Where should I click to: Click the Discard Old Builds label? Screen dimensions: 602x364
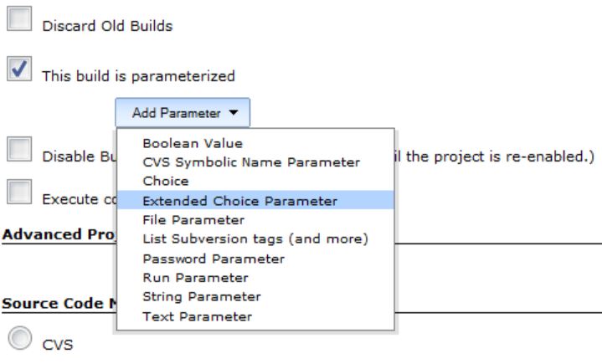coord(107,26)
